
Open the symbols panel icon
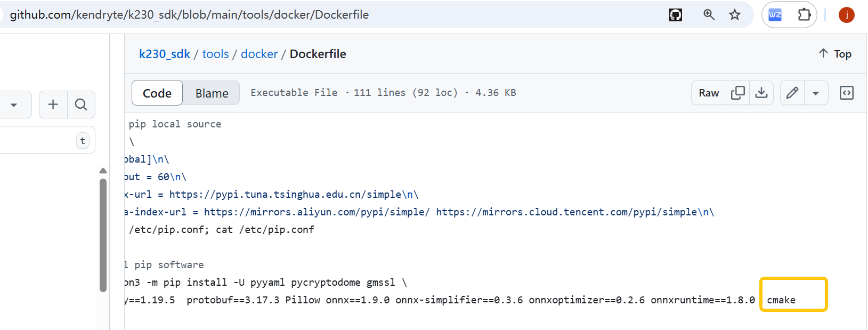[x=846, y=93]
